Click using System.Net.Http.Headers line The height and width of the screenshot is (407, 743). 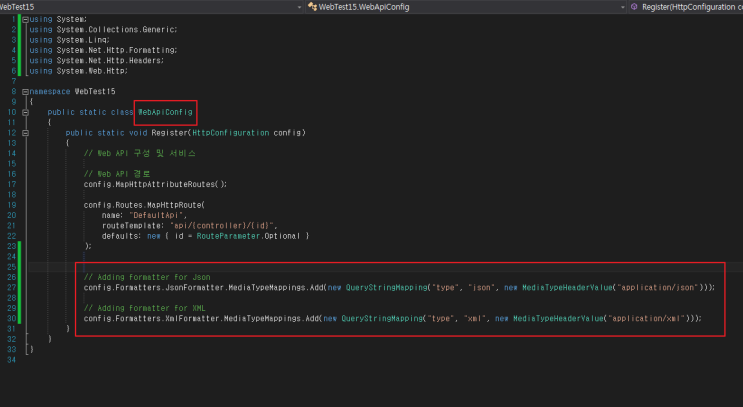[x=97, y=61]
